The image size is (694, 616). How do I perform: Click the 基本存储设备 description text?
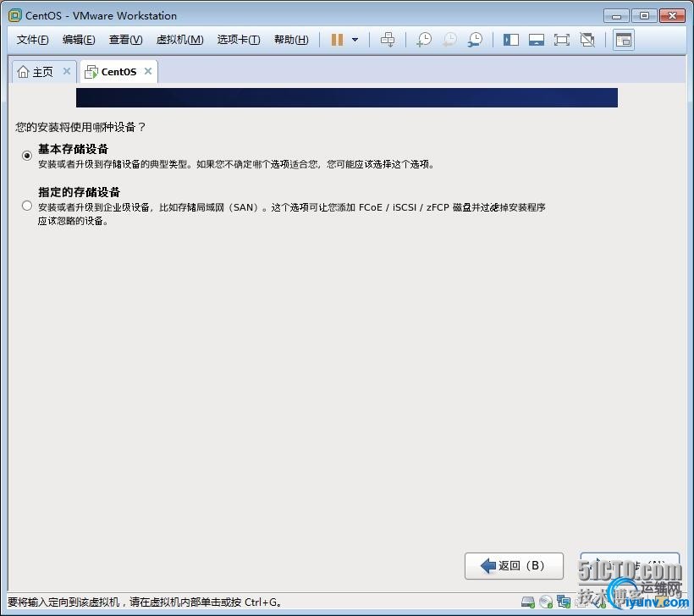pyautogui.click(x=236, y=164)
